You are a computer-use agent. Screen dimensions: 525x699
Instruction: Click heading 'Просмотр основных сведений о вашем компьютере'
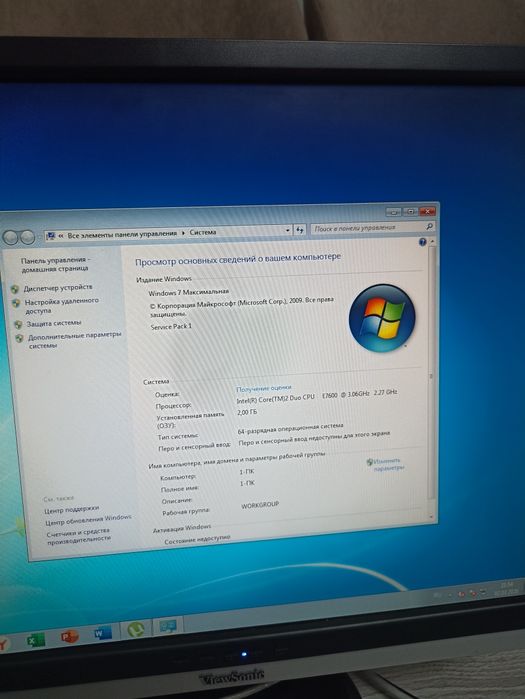click(x=238, y=259)
